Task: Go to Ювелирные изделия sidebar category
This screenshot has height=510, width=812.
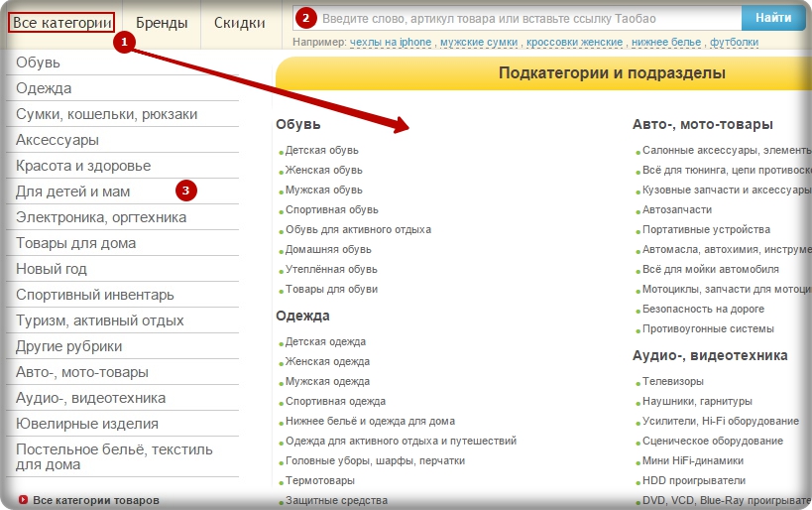Action: [x=84, y=424]
